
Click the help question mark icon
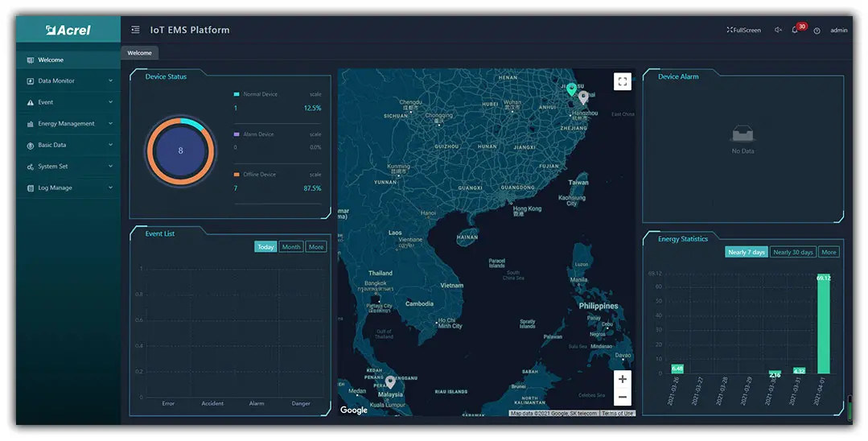pos(817,31)
